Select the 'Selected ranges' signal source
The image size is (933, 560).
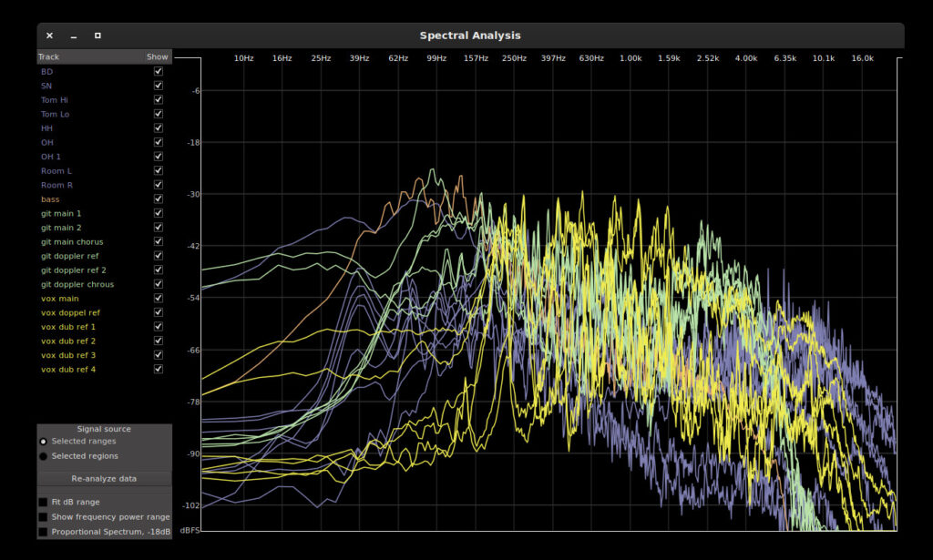[x=44, y=442]
